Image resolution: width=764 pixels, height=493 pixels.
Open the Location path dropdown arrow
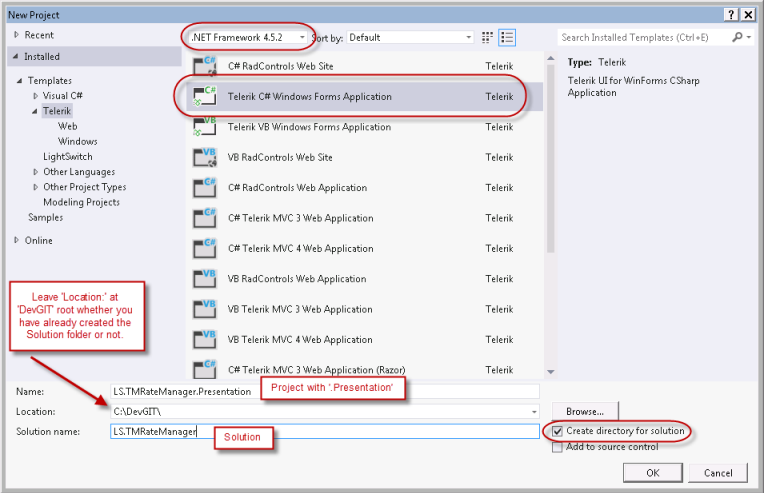[x=534, y=412]
